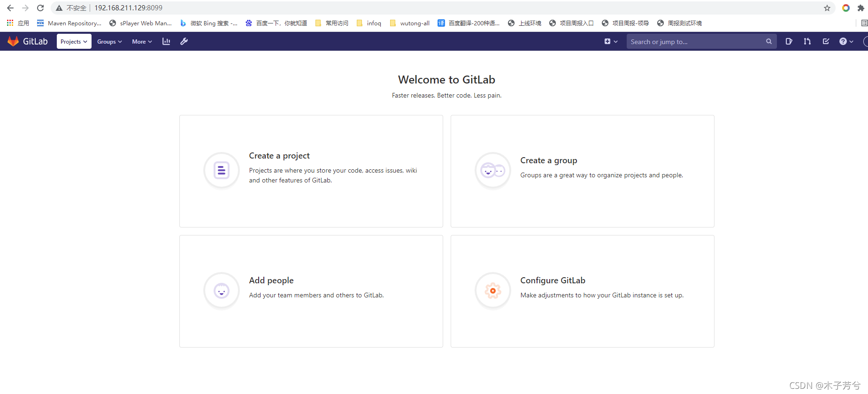Click the Configure GitLab gear icon
The height and width of the screenshot is (394, 868).
tap(493, 291)
